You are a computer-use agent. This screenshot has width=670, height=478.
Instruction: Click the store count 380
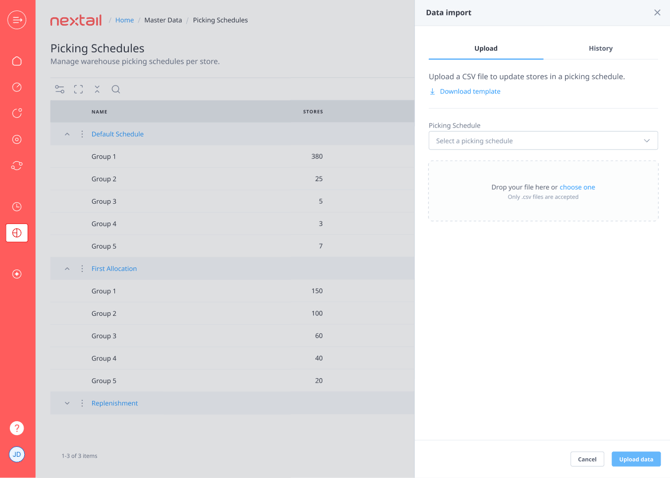point(317,156)
